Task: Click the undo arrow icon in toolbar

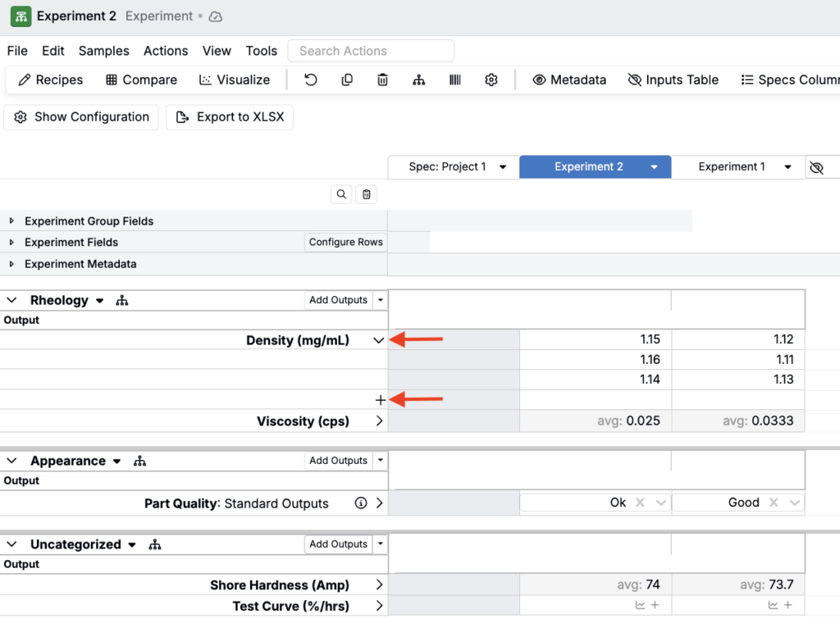Action: [x=311, y=80]
